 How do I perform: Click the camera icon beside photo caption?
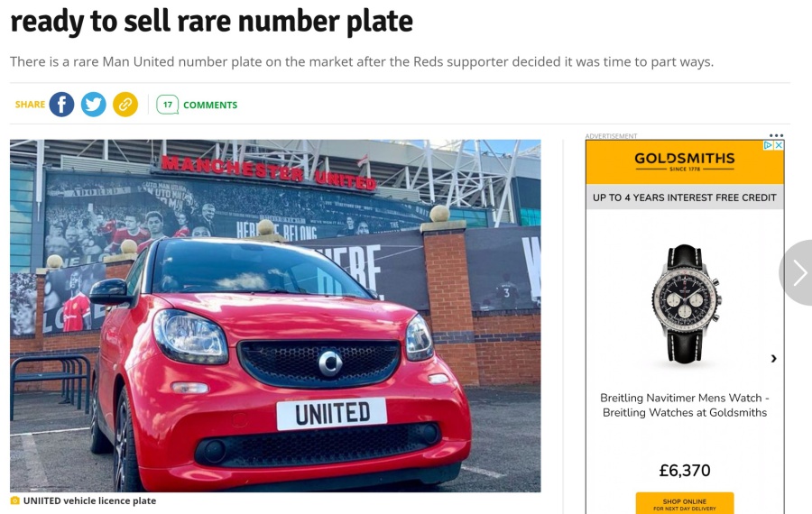[x=15, y=500]
